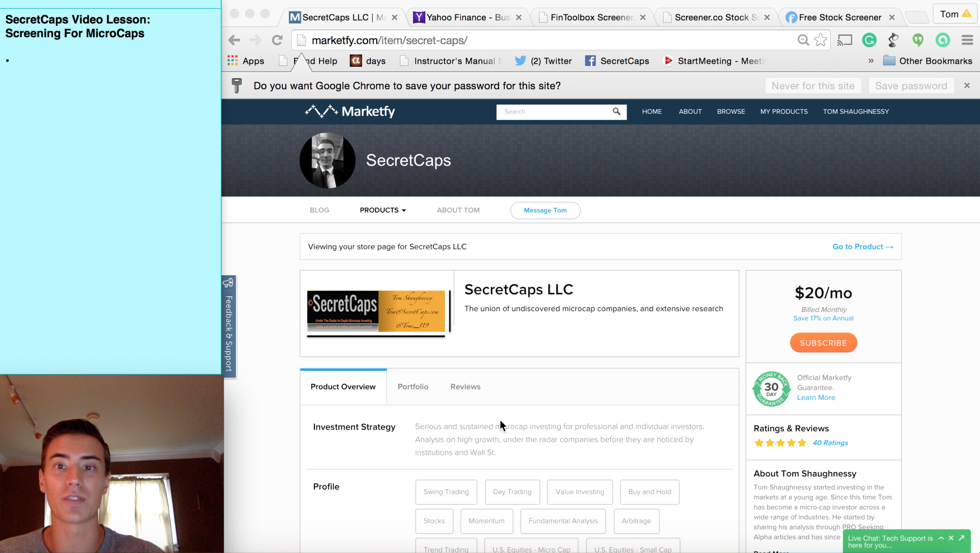The image size is (980, 553).
Task: Click the Grammarly extension icon
Action: point(869,40)
